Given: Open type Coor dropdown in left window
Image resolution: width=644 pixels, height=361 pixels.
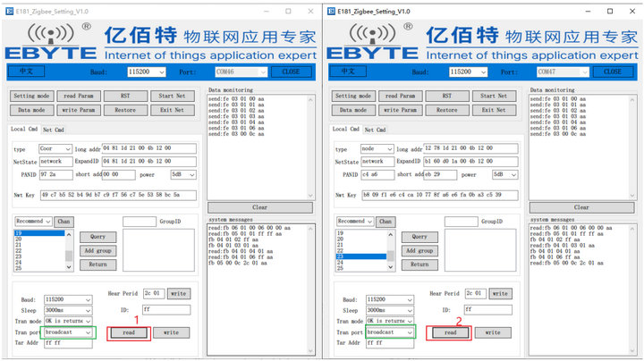Looking at the screenshot, I should coord(55,148).
